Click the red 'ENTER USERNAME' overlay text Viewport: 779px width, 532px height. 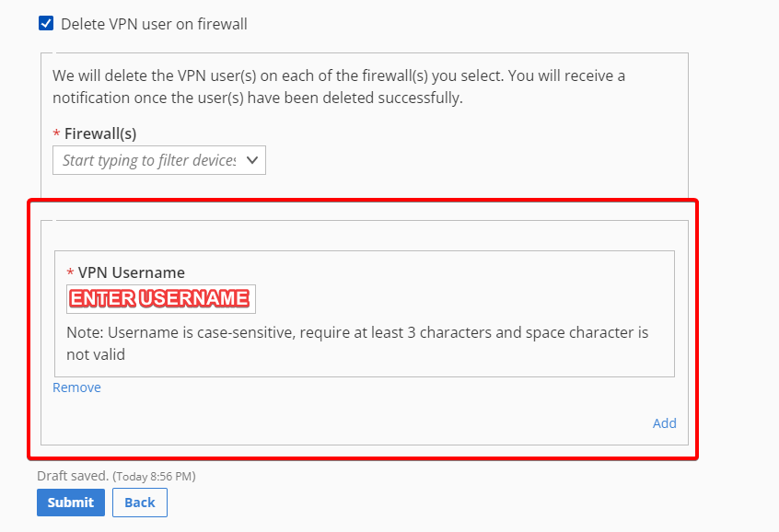[159, 298]
